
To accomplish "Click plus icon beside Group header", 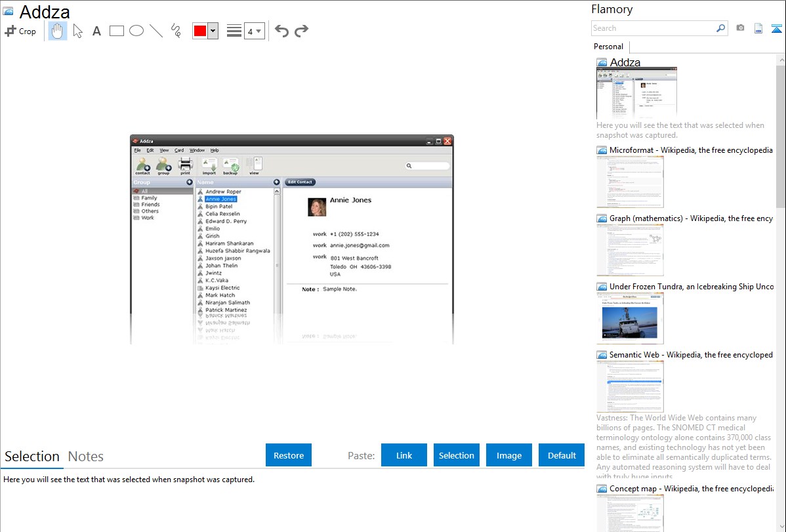I will [x=190, y=182].
